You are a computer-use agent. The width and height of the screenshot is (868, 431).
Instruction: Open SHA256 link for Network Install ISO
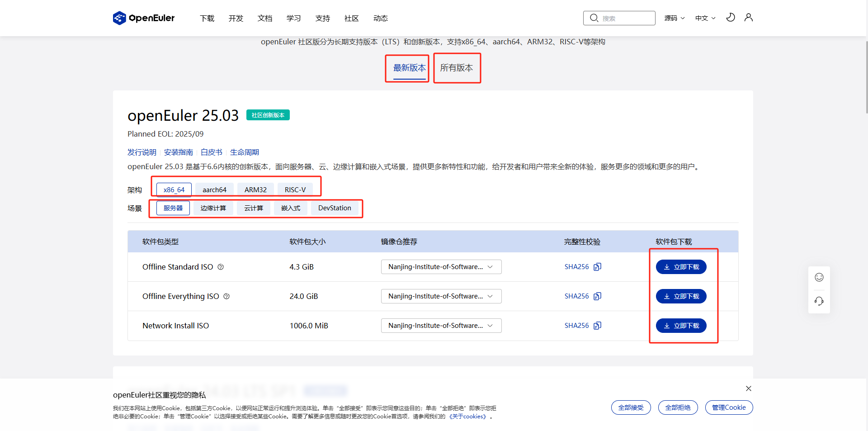click(577, 326)
